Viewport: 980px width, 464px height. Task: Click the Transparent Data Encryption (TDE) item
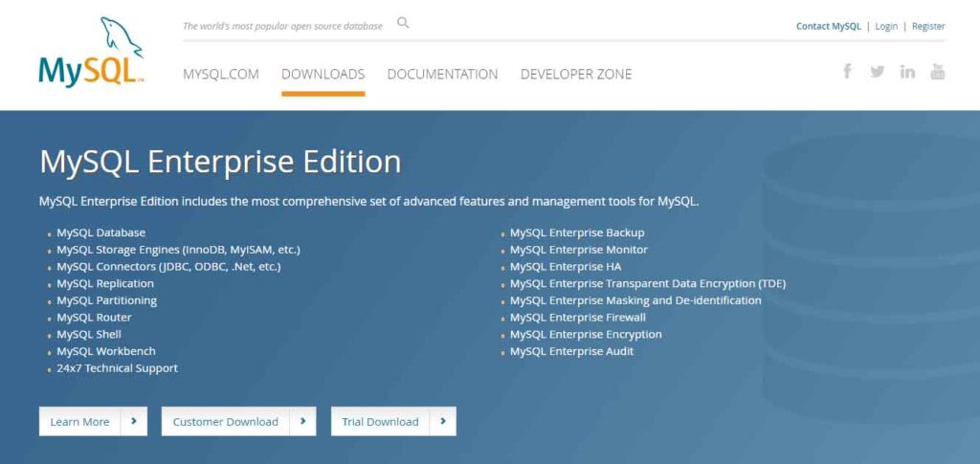point(648,283)
